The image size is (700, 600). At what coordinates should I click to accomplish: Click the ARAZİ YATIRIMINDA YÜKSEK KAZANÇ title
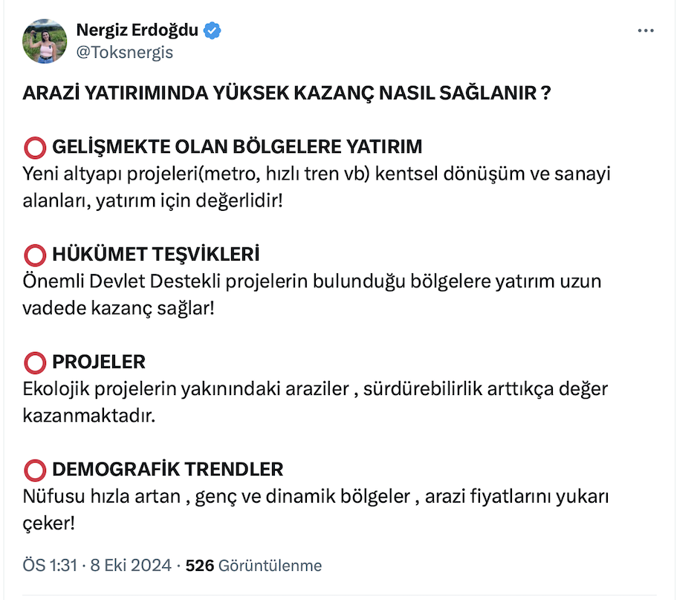[x=286, y=94]
